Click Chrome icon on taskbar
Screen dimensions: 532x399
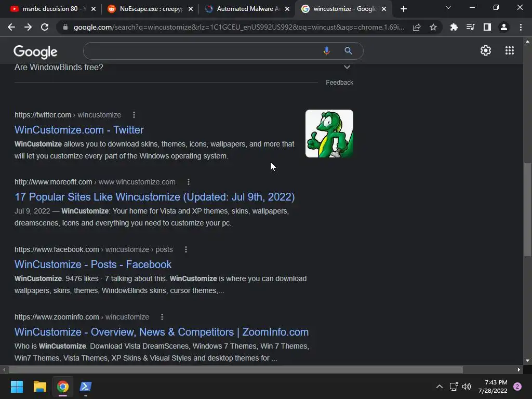click(62, 387)
